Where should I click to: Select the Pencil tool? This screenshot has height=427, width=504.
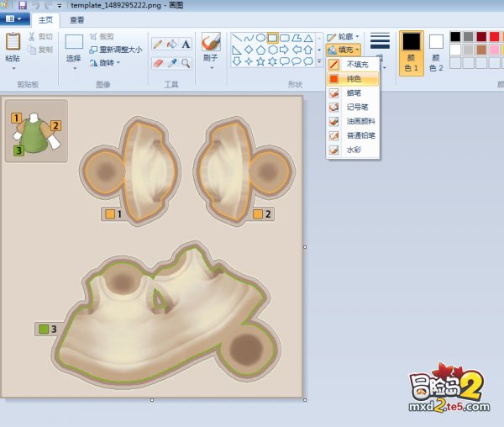coord(158,44)
